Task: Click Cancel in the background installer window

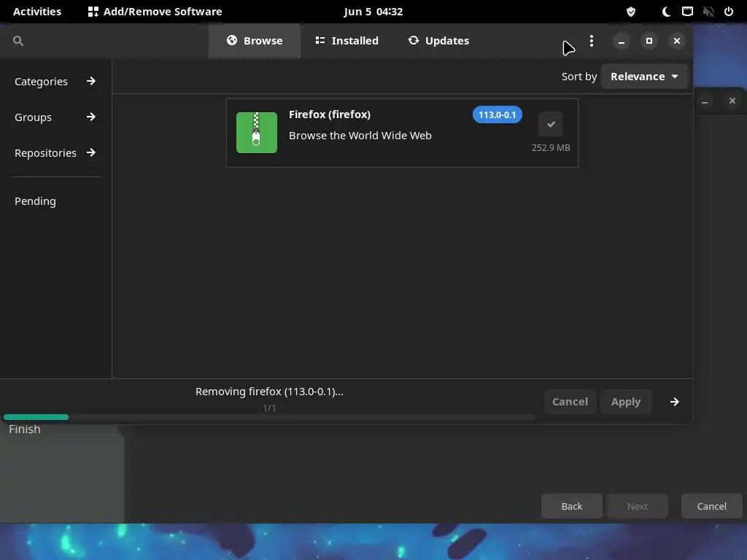Action: 712,506
